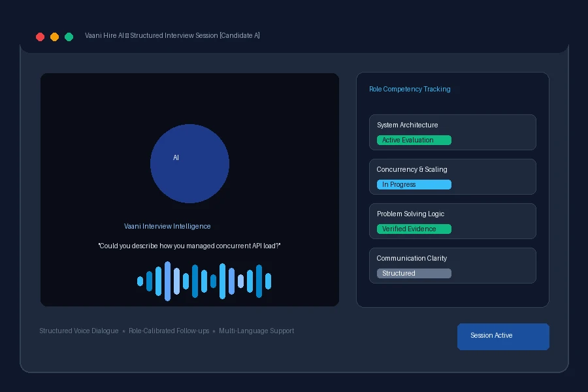This screenshot has height=392, width=588.
Task: Open the System Architecture competency card
Action: 452,132
